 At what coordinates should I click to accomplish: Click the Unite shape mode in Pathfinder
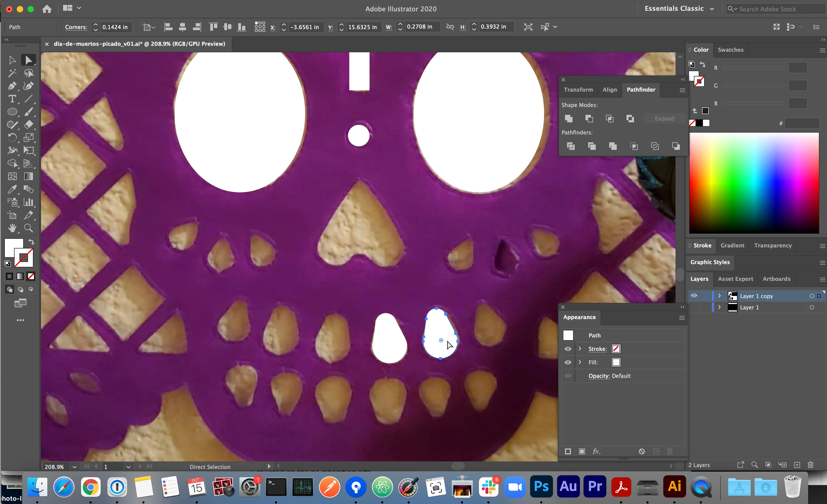click(x=569, y=118)
